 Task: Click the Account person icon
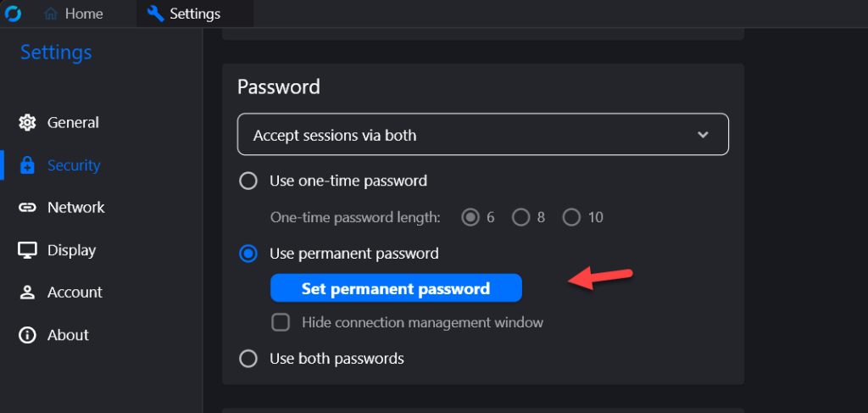click(27, 293)
